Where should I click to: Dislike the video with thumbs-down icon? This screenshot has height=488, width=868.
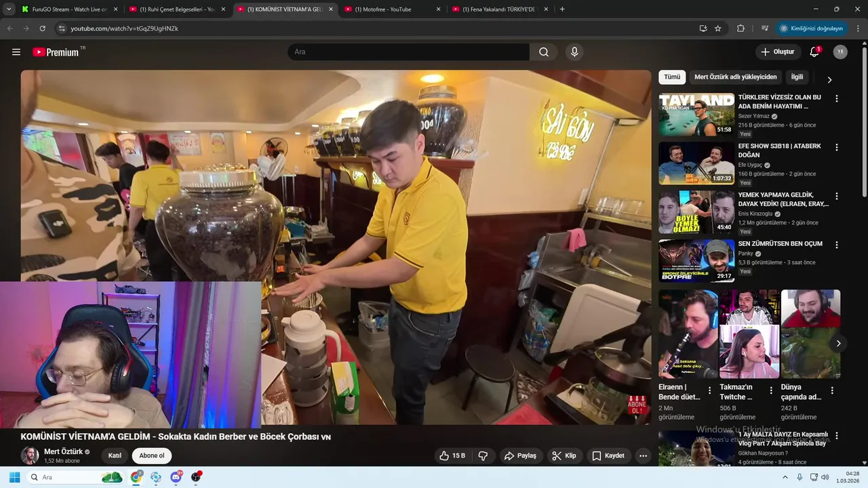pyautogui.click(x=483, y=455)
